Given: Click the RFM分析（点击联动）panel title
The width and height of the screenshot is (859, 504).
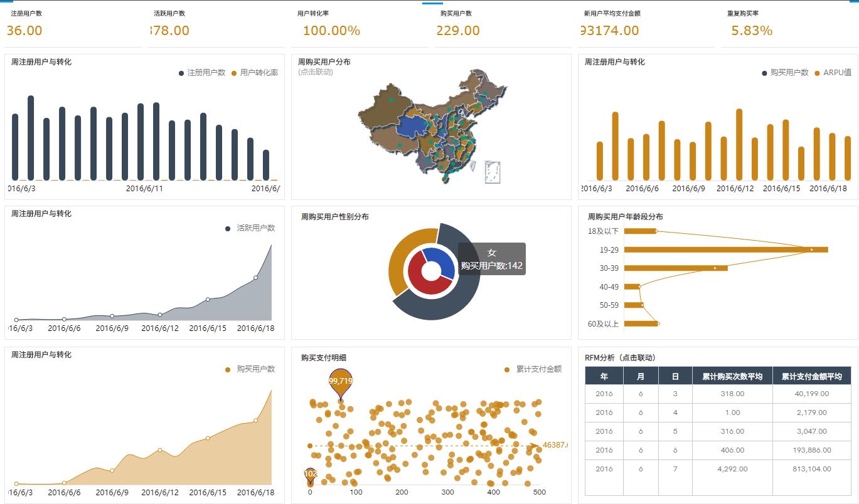Looking at the screenshot, I should point(620,358).
